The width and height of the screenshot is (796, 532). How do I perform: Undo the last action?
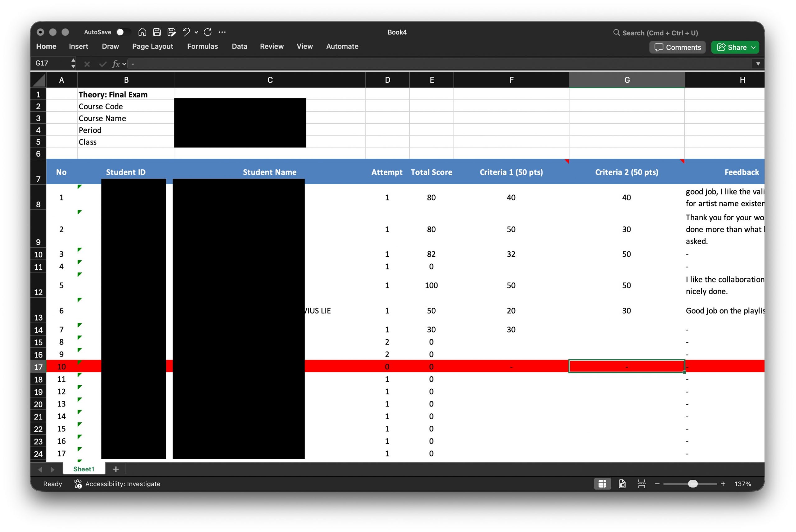(x=186, y=32)
